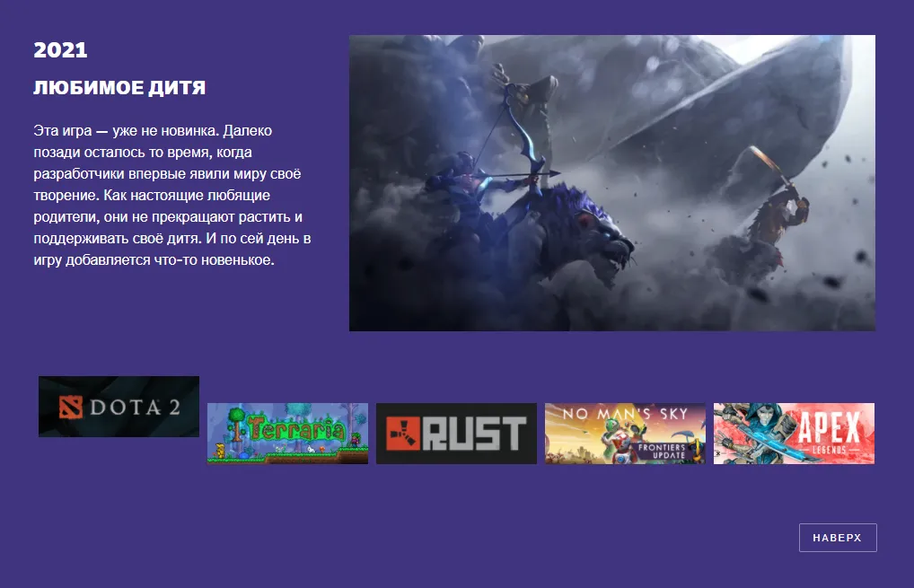Open the large Dota 2 archer artwork
Screen dimensions: 914x588
tap(612, 183)
